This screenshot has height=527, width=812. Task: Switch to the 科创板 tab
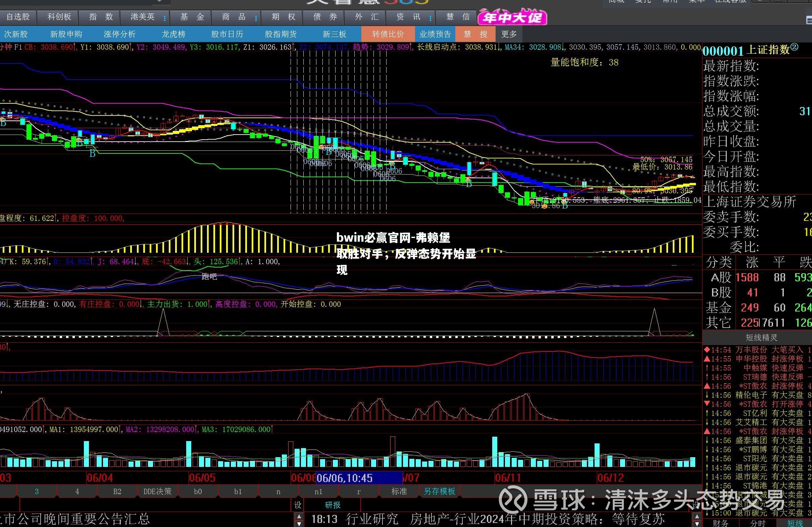point(59,17)
